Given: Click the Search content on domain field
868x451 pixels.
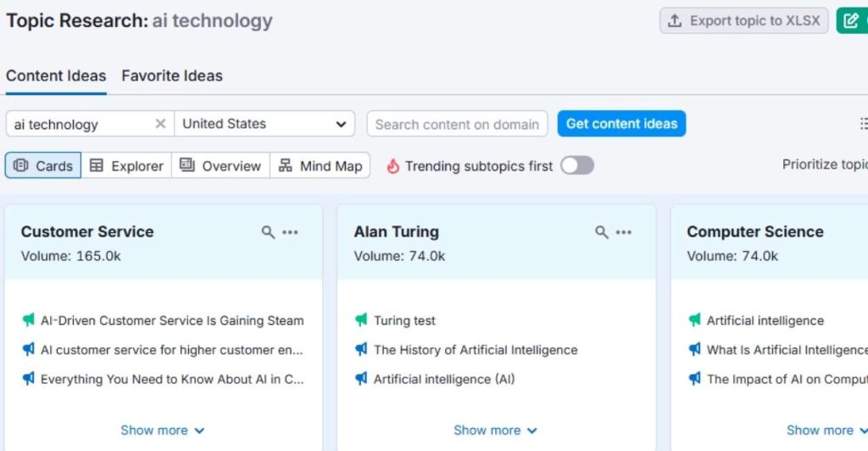Looking at the screenshot, I should click(x=457, y=124).
